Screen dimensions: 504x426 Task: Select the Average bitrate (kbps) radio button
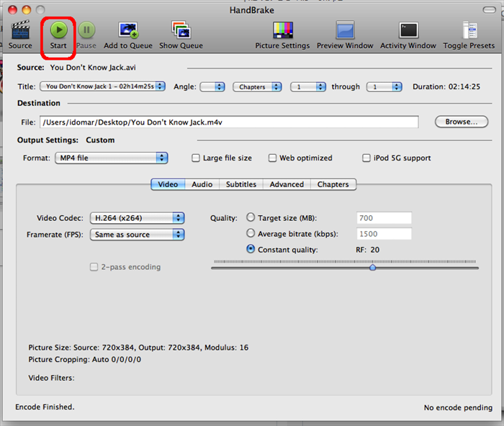point(251,233)
